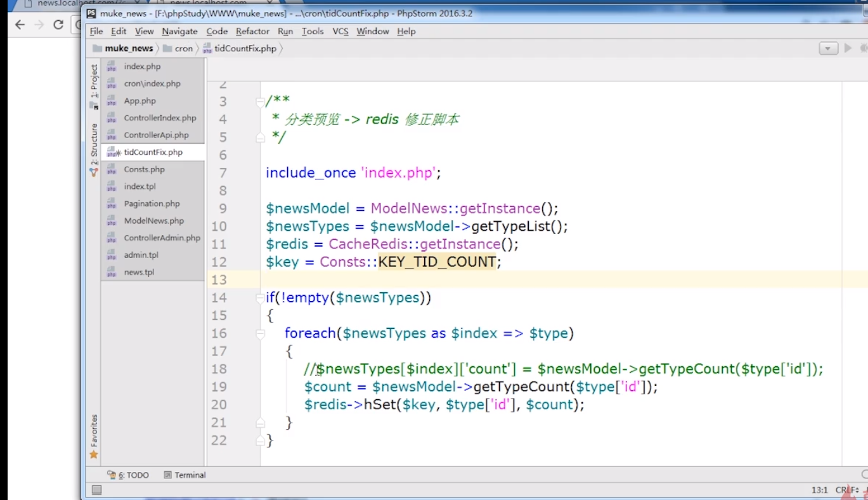Click the browser Forward arrow
This screenshot has height=500, width=868.
[39, 25]
